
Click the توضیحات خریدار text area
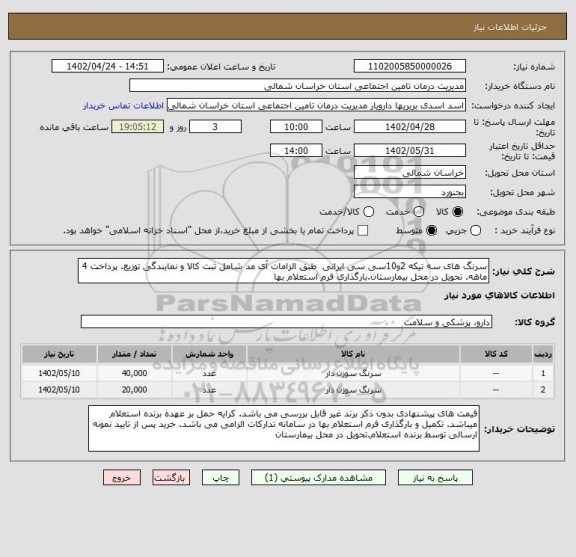[284, 429]
